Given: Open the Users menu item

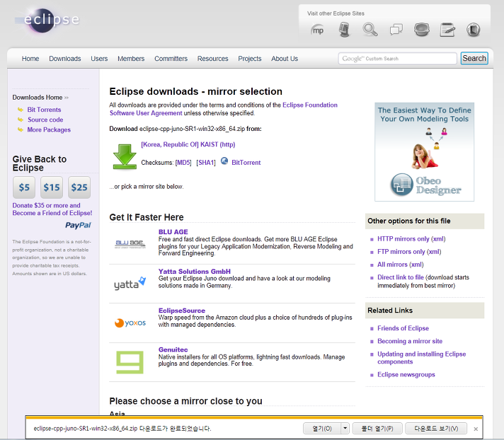Looking at the screenshot, I should [x=99, y=59].
